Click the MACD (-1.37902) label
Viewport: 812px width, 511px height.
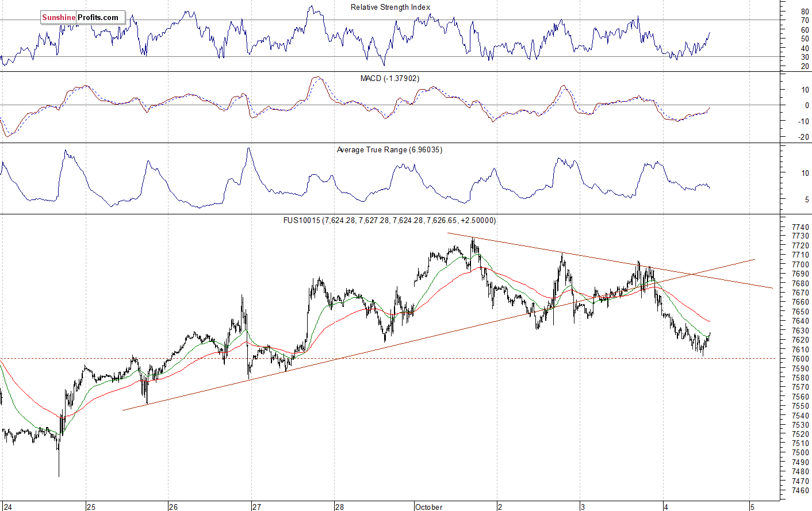point(390,78)
